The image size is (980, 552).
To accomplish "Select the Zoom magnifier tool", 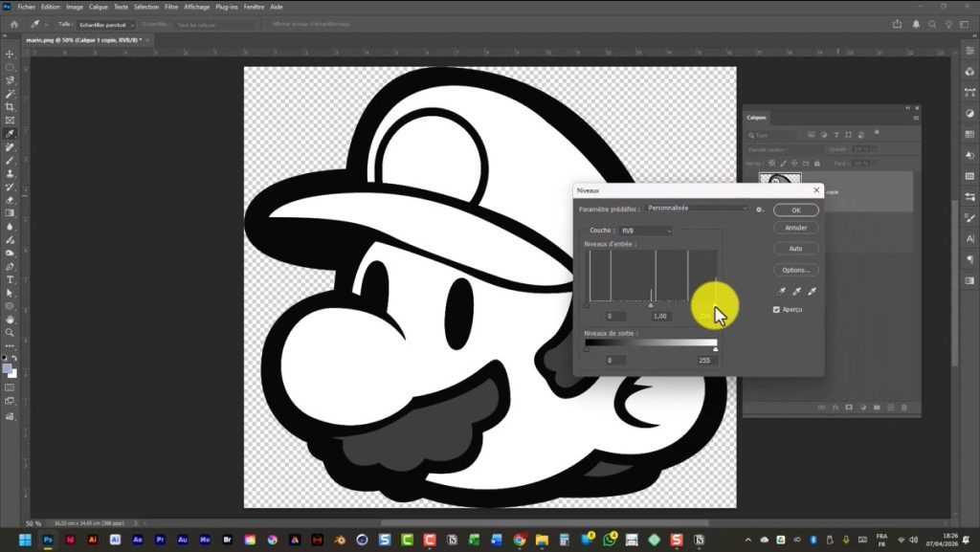I will 10,332.
